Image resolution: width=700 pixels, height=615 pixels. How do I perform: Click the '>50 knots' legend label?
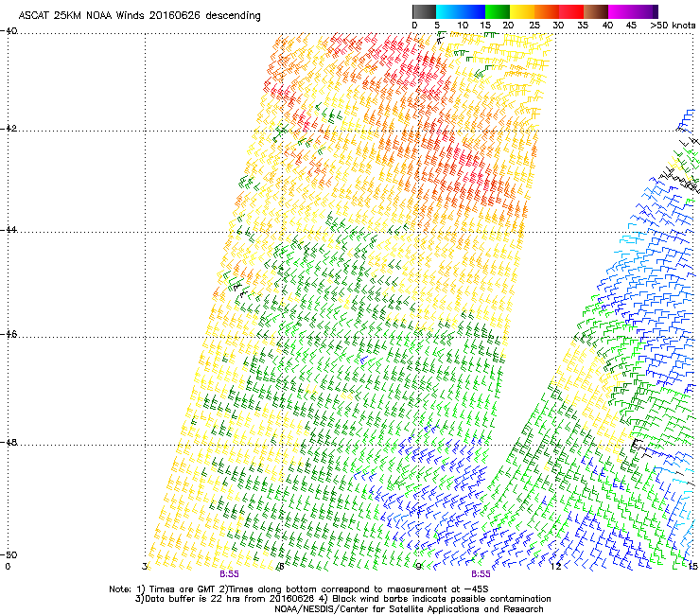coord(673,26)
